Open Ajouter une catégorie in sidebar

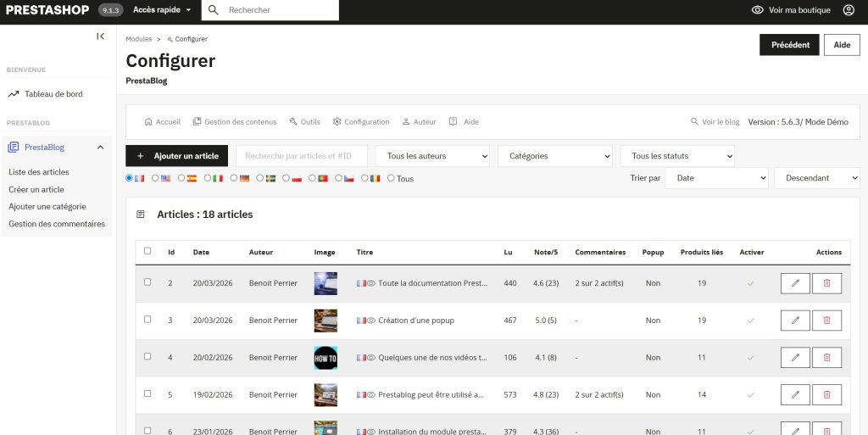click(47, 206)
